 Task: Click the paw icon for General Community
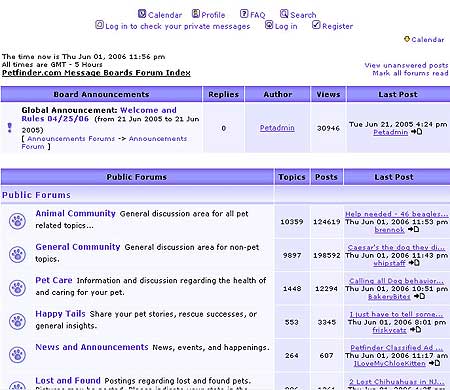[17, 254]
